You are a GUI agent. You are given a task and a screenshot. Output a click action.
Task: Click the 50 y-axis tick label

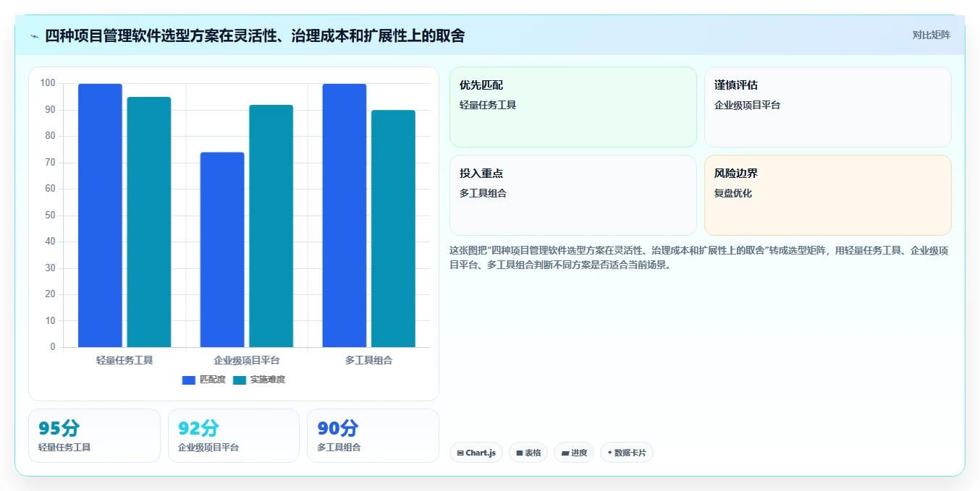coord(50,215)
